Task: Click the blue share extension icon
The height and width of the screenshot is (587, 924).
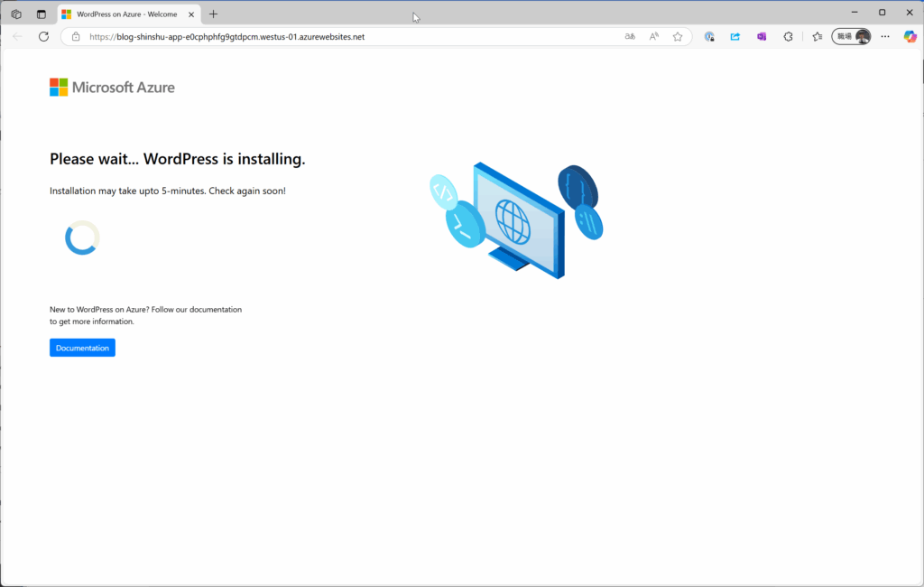Action: coord(735,37)
